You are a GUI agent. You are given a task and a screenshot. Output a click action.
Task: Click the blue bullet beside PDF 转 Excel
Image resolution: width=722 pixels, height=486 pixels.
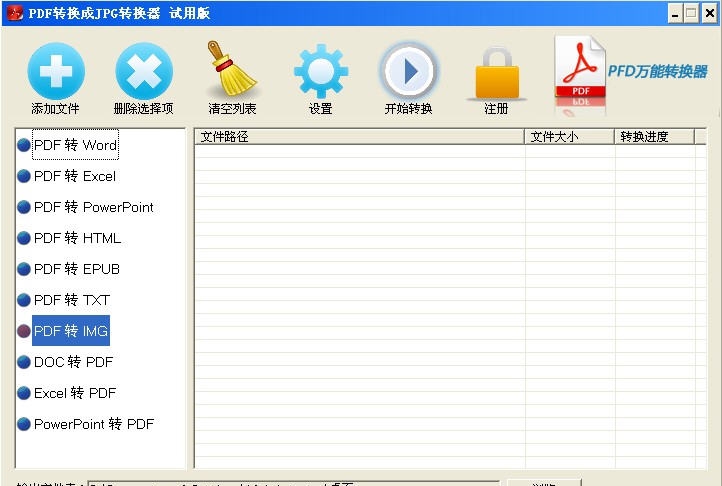pos(23,176)
